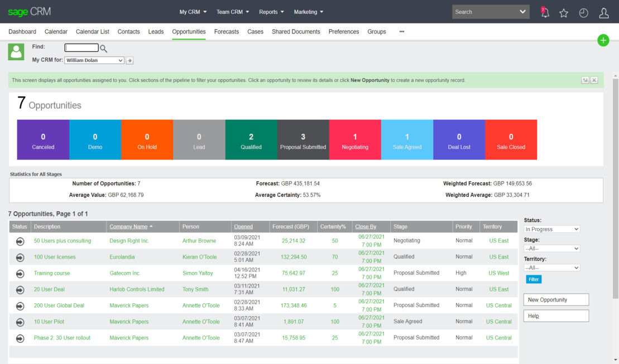Open status icon for Training course row

[20, 274]
